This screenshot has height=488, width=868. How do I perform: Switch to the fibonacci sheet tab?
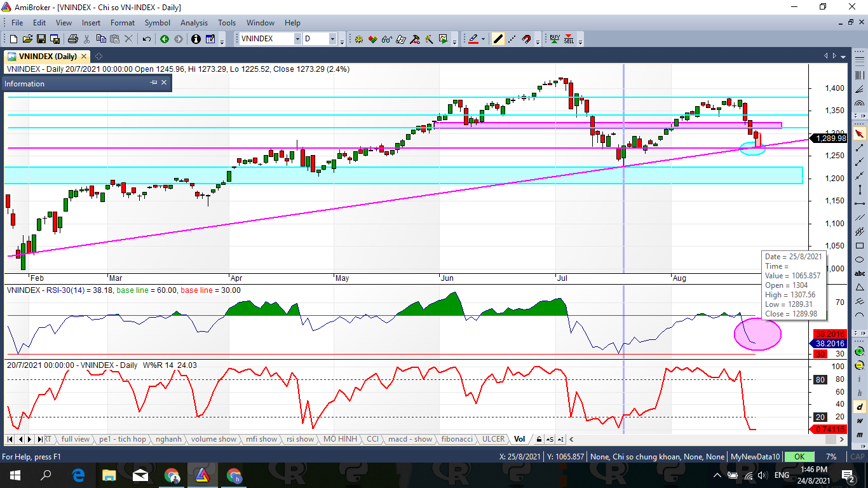pos(457,439)
